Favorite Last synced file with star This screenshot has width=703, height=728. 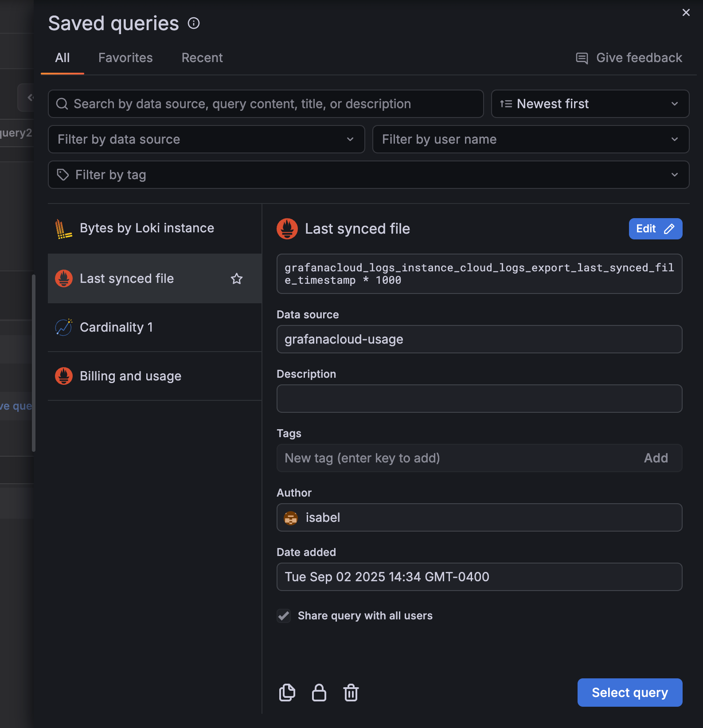click(237, 278)
